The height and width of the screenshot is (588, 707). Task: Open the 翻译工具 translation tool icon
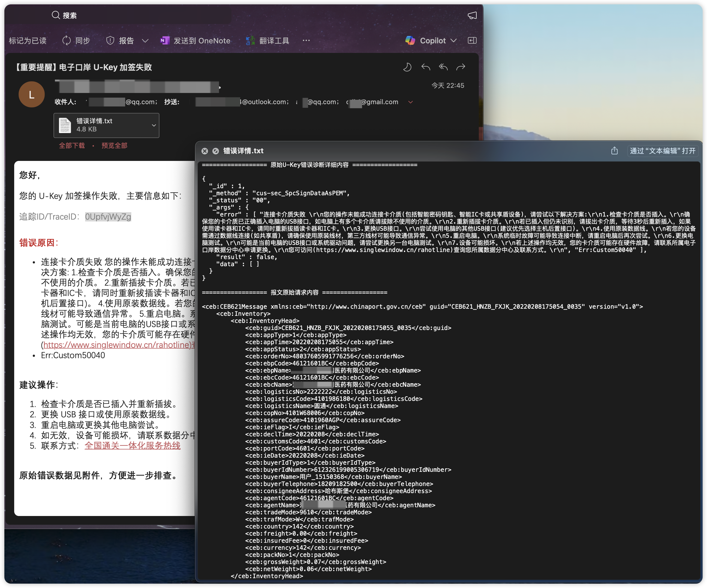251,40
